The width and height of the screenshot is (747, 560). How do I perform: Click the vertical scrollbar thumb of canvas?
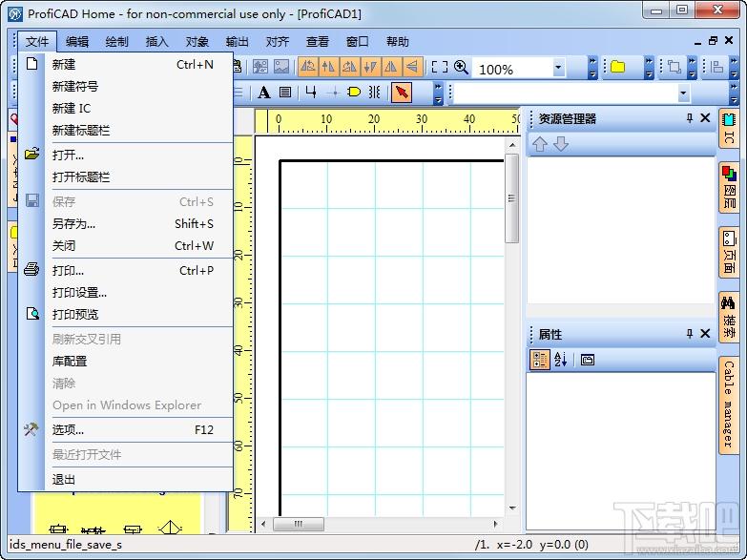coord(512,198)
